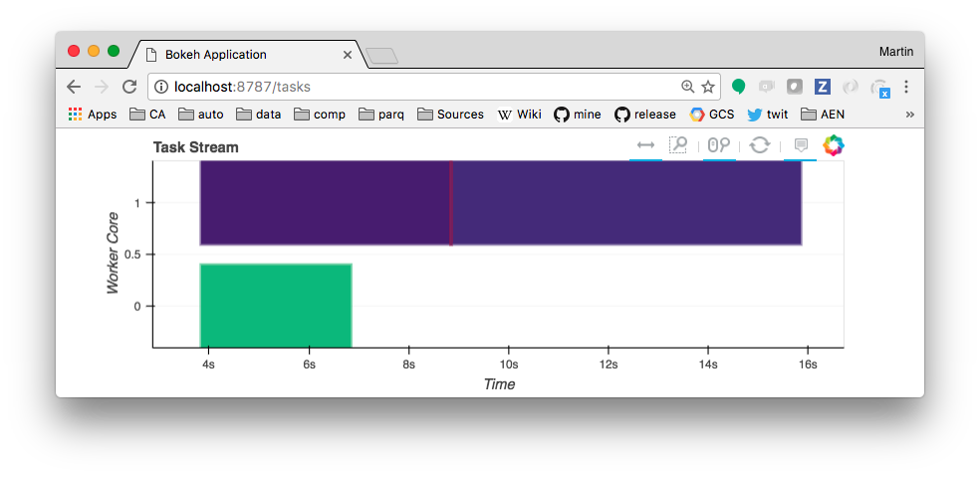Screen dimensions: 980x477
Task: Open a new tab
Action: click(x=381, y=55)
